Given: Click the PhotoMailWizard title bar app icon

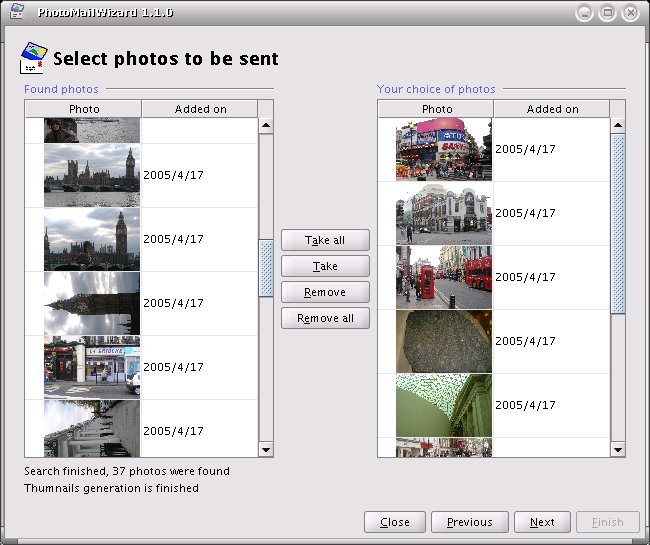Looking at the screenshot, I should click(17, 12).
